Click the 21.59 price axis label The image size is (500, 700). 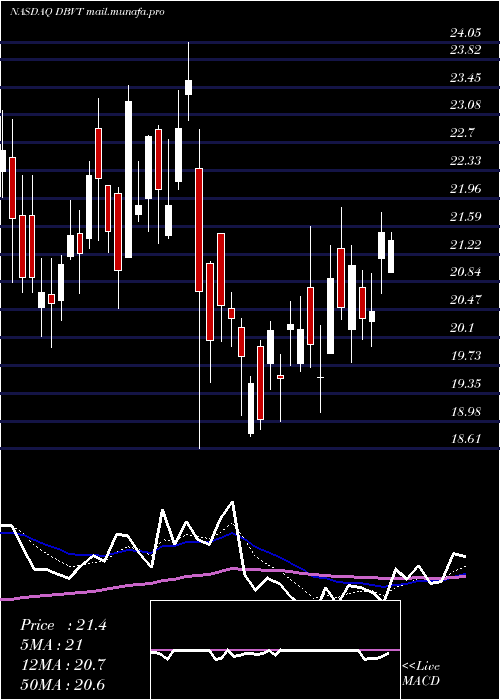click(465, 217)
